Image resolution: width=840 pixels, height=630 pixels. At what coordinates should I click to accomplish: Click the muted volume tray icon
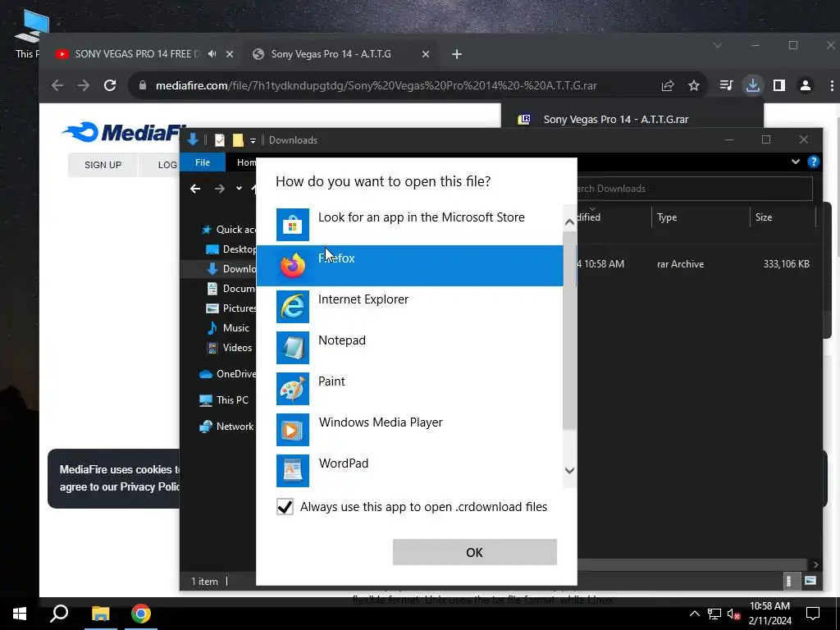tap(734, 614)
